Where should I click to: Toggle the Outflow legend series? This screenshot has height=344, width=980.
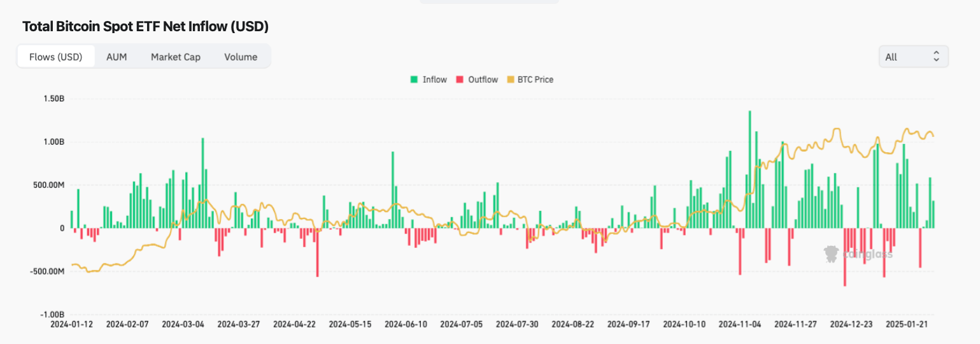point(483,80)
